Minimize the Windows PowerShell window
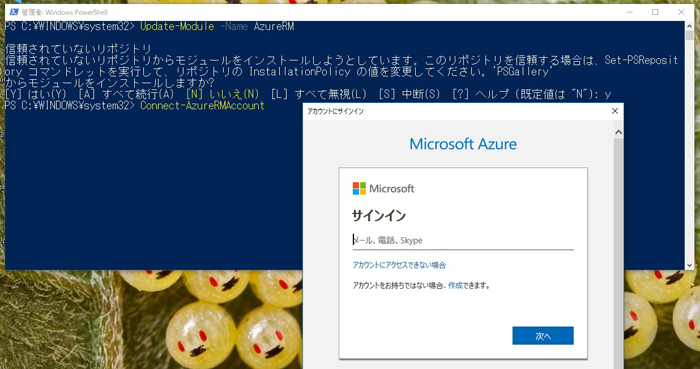The height and width of the screenshot is (369, 700). pos(629,12)
